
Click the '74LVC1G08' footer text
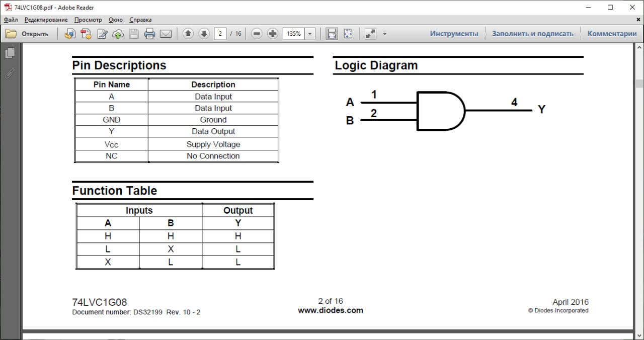pyautogui.click(x=100, y=302)
